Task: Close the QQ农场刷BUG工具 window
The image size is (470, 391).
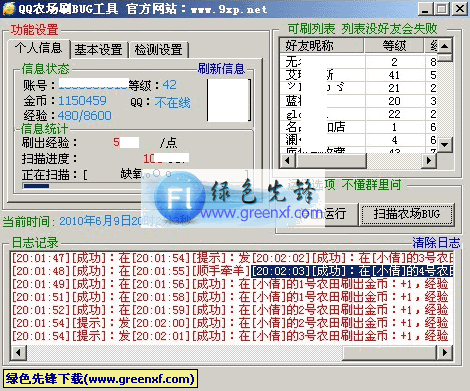Action: [x=460, y=9]
